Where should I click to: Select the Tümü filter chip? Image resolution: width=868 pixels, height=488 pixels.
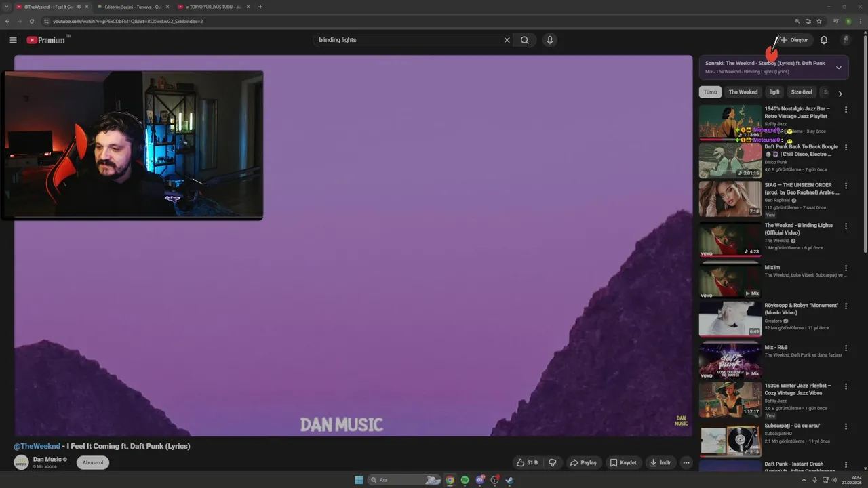coord(710,92)
